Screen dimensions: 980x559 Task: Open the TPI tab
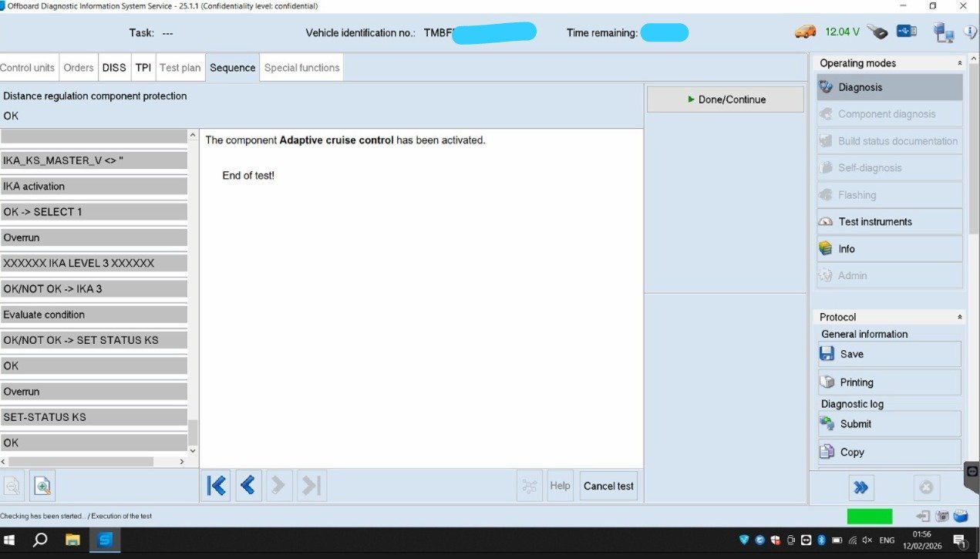143,68
